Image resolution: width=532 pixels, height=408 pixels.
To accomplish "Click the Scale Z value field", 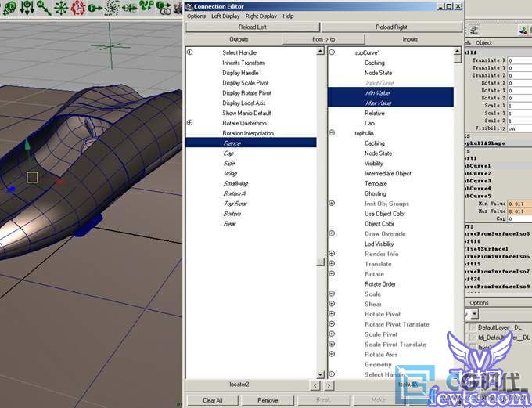I will [519, 121].
